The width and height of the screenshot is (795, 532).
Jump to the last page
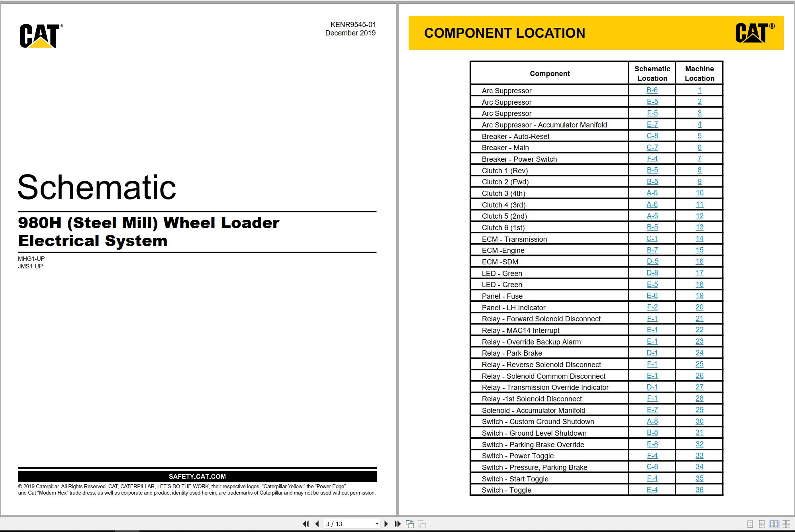point(397,524)
